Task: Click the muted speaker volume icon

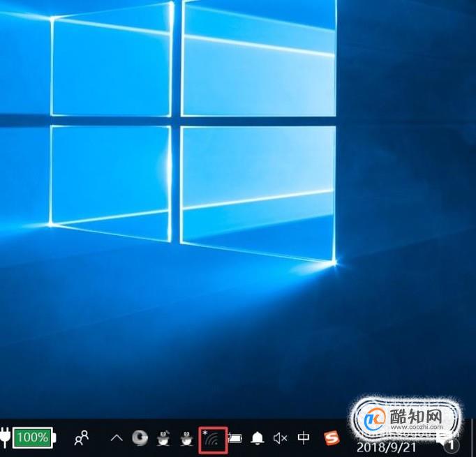Action: tap(280, 438)
